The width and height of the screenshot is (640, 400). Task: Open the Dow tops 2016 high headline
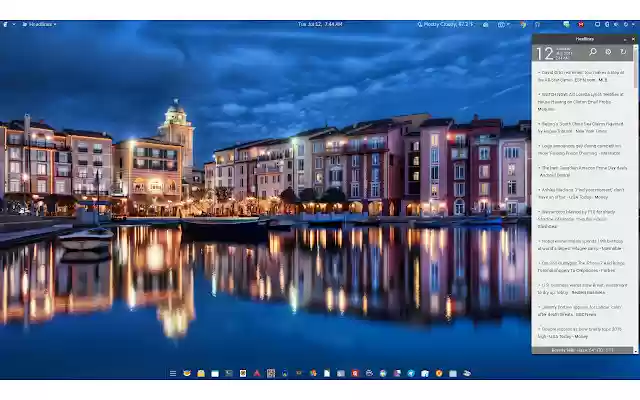pos(581,333)
